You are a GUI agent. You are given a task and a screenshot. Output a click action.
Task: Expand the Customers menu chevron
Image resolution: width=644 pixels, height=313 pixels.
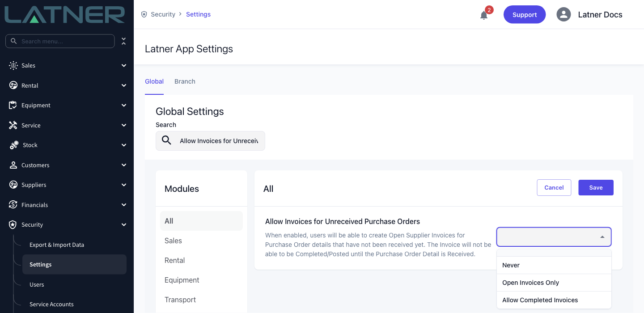124,165
